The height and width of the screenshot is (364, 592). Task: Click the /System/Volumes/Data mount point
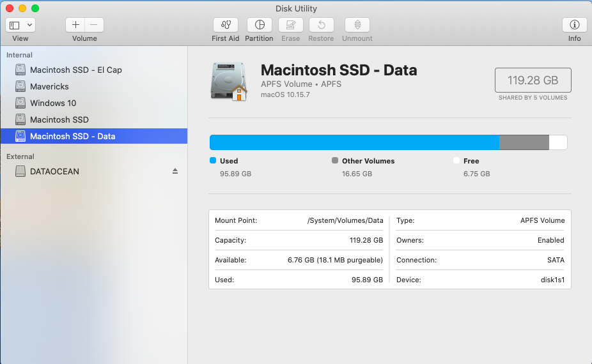pos(345,220)
